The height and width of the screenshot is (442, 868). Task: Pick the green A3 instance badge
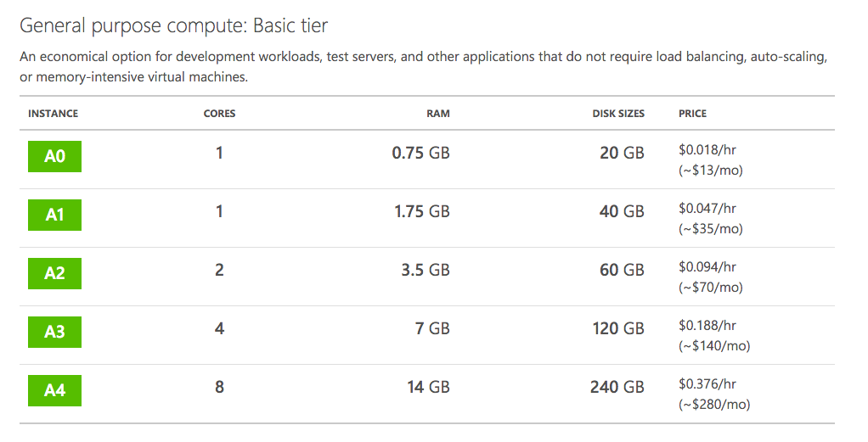54,332
